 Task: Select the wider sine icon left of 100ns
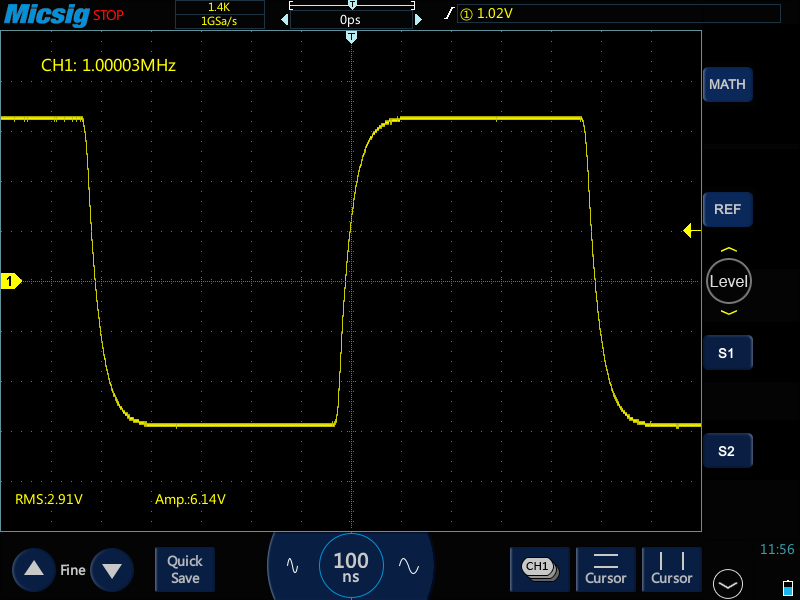292,565
